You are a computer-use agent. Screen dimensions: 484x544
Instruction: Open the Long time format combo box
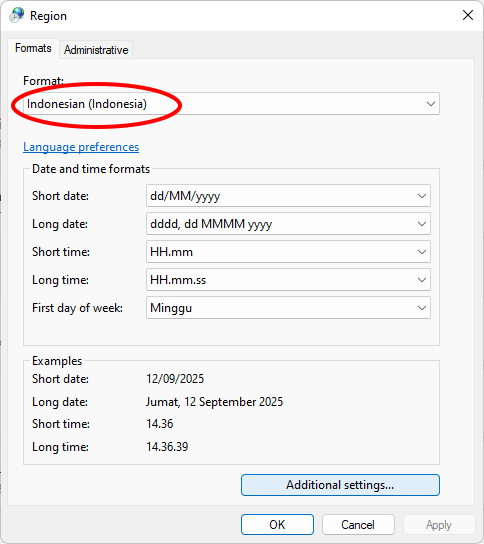coord(288,280)
